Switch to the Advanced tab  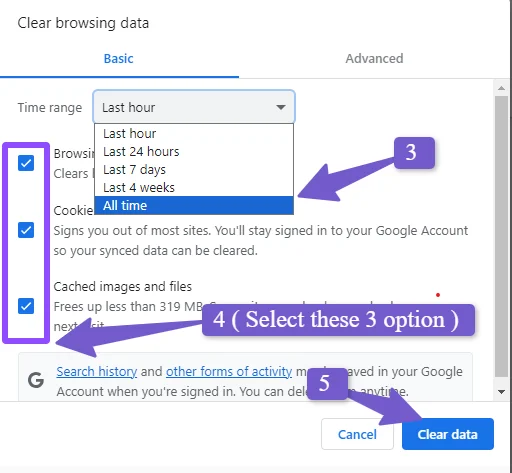point(374,59)
